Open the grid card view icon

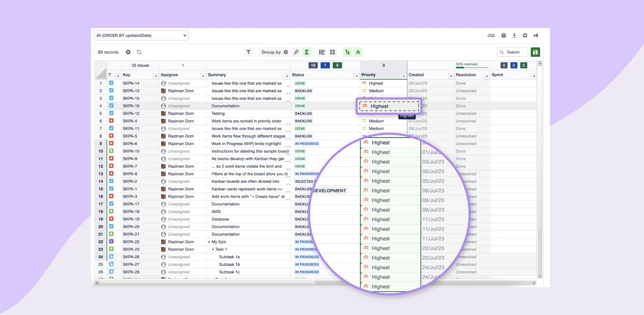pyautogui.click(x=332, y=52)
